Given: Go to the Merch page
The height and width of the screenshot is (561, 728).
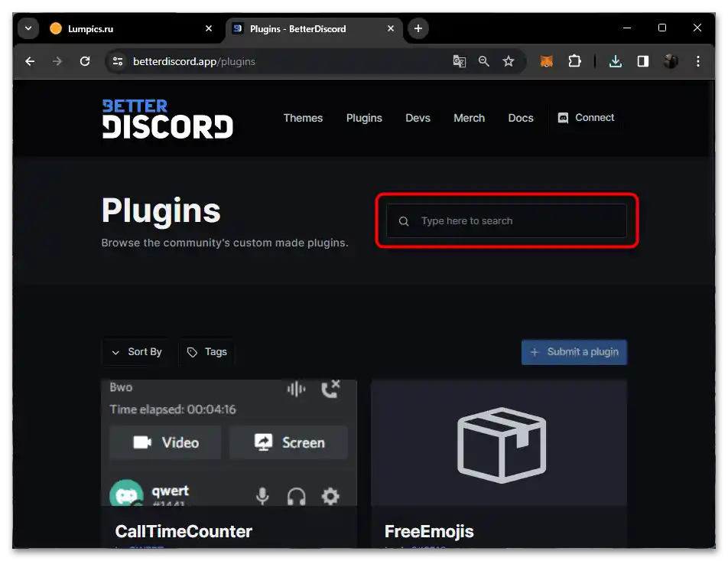Looking at the screenshot, I should (x=469, y=118).
